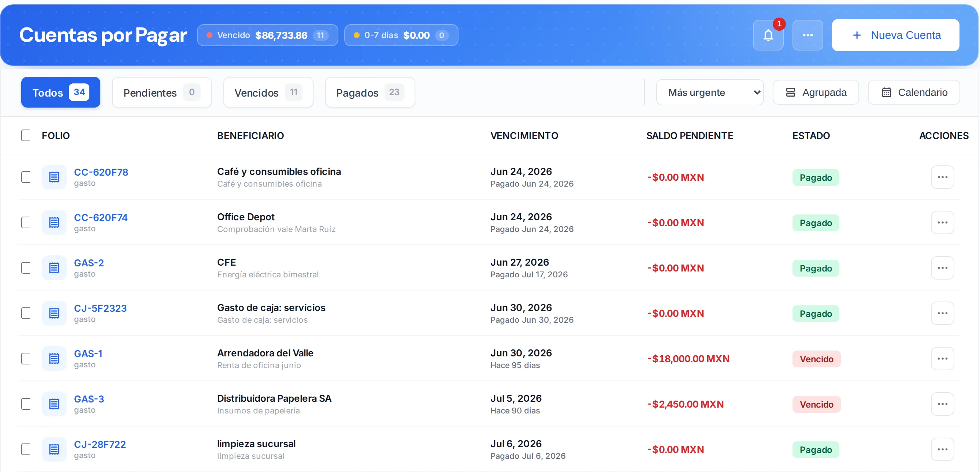Open actions menu for Arrendadora del Valle
Viewport: 980px width, 472px height.
[x=942, y=358]
